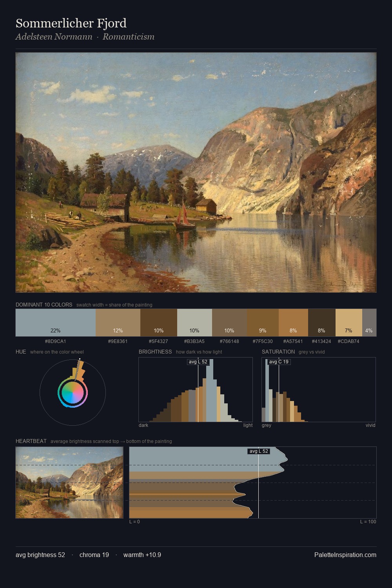
Task: Click the 'L = 100' heartbeat axis label
Action: [x=368, y=522]
